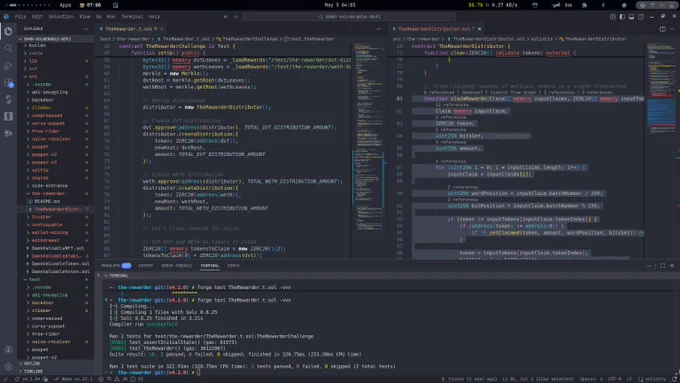Open the Explorer view in activity bar

8,31
